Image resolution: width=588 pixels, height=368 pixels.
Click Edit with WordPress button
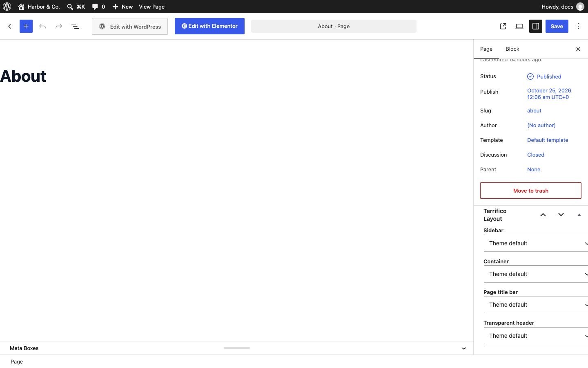[x=130, y=26]
